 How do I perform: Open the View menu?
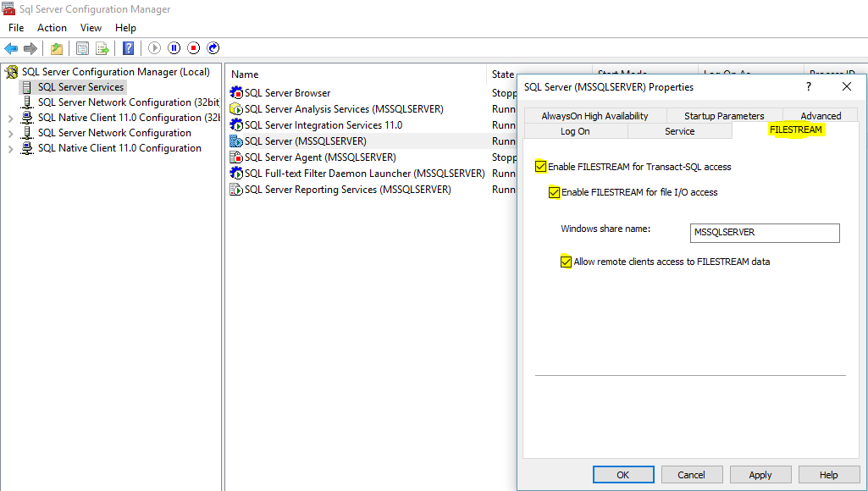91,28
